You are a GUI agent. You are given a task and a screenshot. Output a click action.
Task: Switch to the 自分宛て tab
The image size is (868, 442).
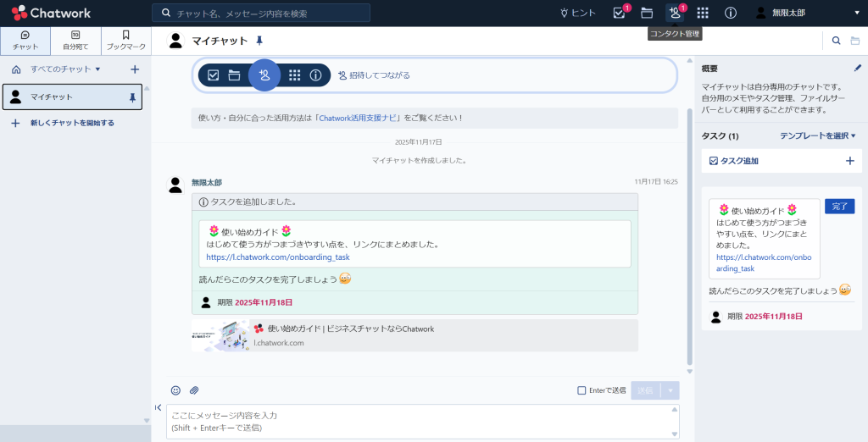tap(75, 41)
